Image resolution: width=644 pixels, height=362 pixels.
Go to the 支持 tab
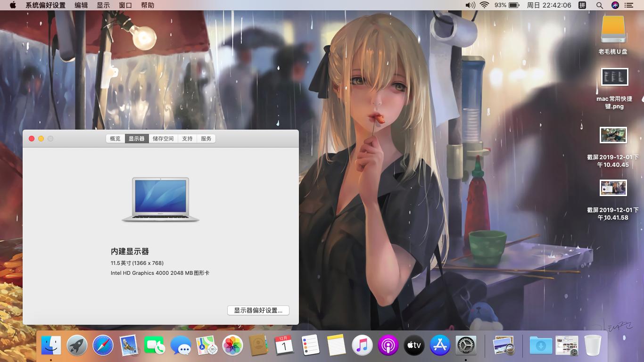pos(187,139)
